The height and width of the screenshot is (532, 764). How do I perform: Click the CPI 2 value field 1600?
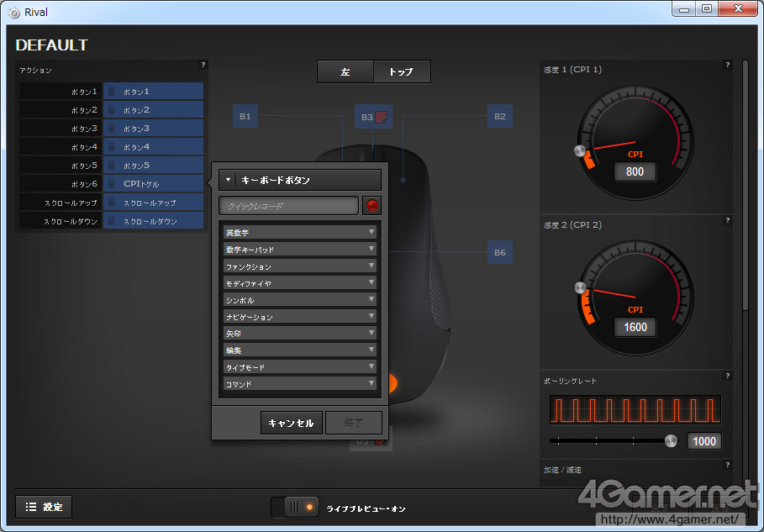click(x=635, y=327)
